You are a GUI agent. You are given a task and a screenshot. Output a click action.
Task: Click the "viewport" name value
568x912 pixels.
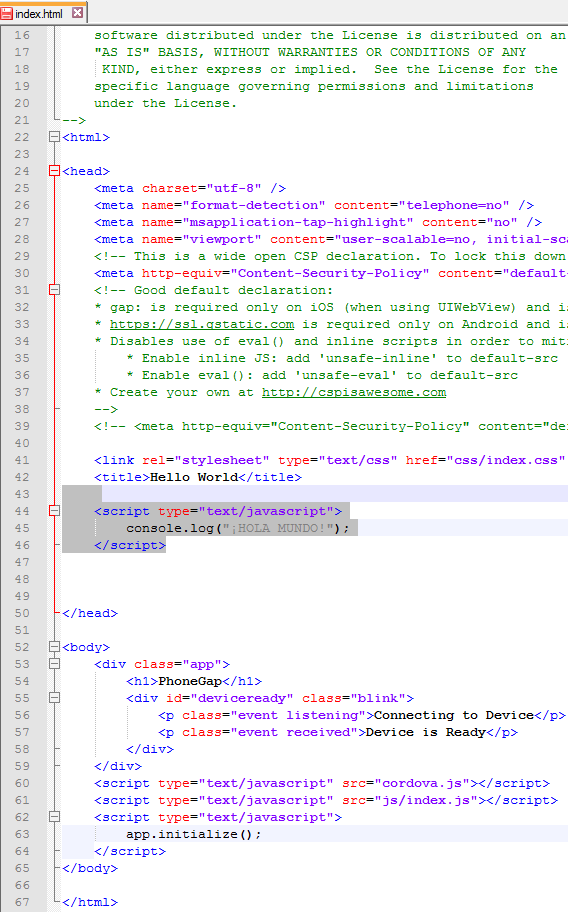click(222, 239)
